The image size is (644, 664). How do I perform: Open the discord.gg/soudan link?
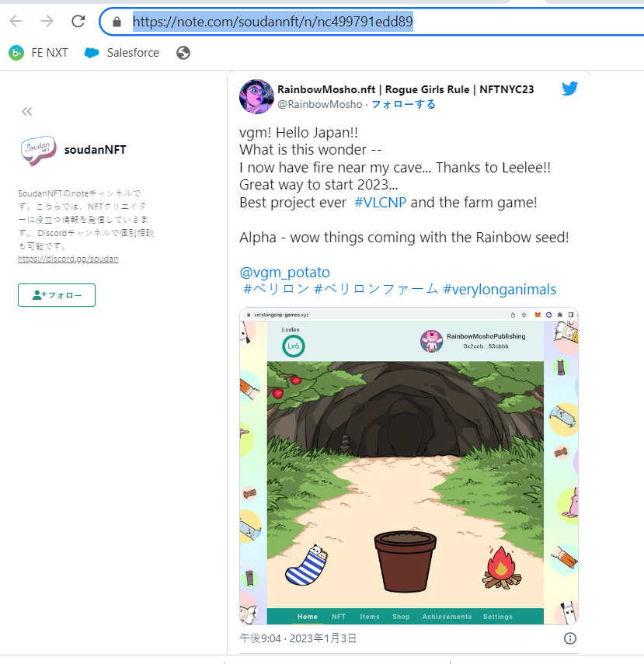(68, 259)
